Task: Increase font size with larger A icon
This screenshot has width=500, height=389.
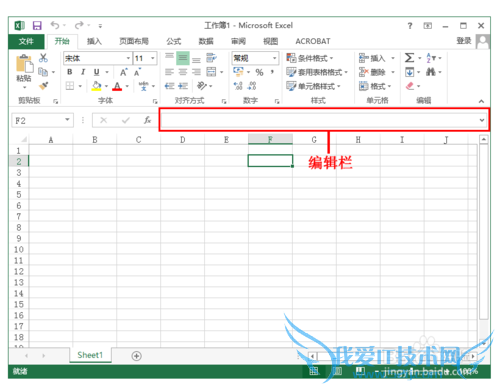Action: coord(124,72)
